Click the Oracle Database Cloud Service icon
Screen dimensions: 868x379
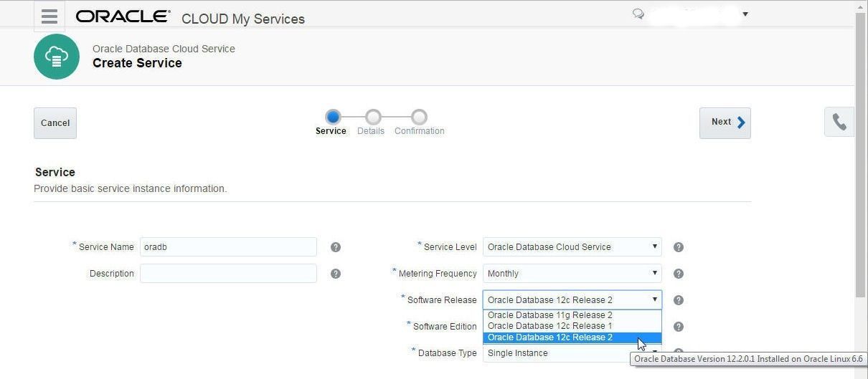pyautogui.click(x=57, y=57)
